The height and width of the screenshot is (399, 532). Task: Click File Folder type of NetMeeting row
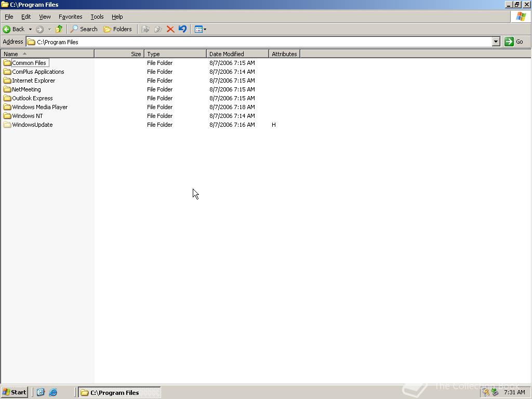coord(160,89)
